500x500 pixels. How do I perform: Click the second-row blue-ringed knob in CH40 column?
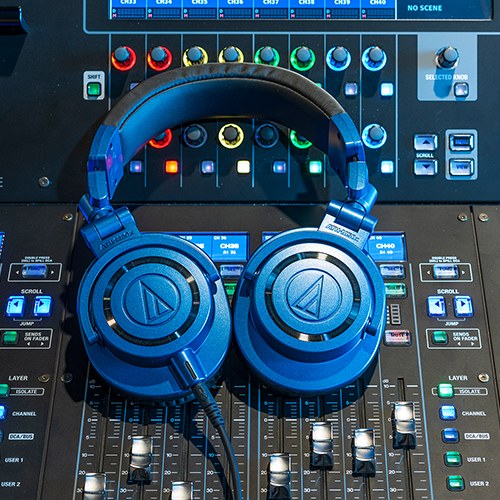coord(374,136)
